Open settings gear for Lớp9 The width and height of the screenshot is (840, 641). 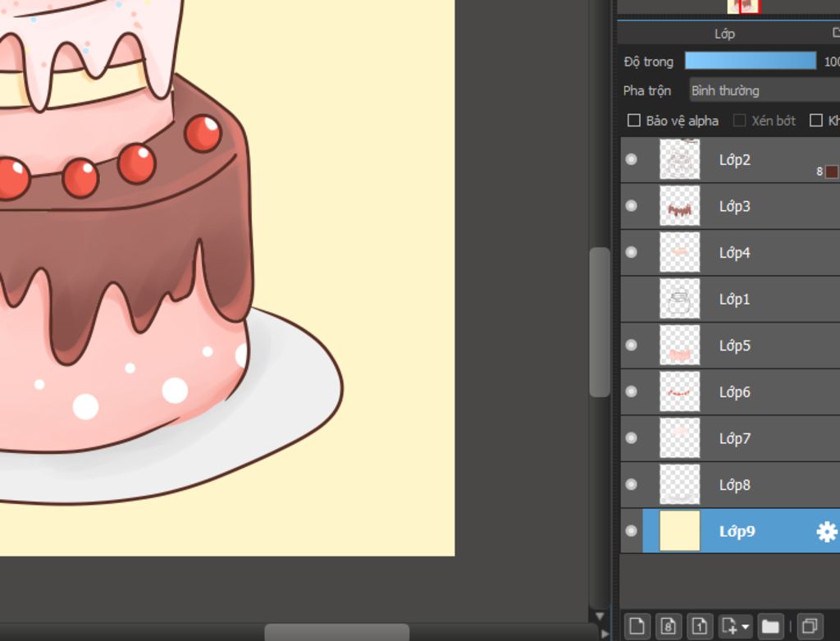827,531
